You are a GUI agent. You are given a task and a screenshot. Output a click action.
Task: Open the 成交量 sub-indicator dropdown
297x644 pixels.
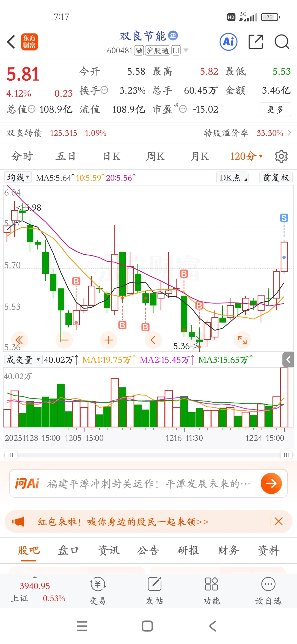click(x=23, y=359)
